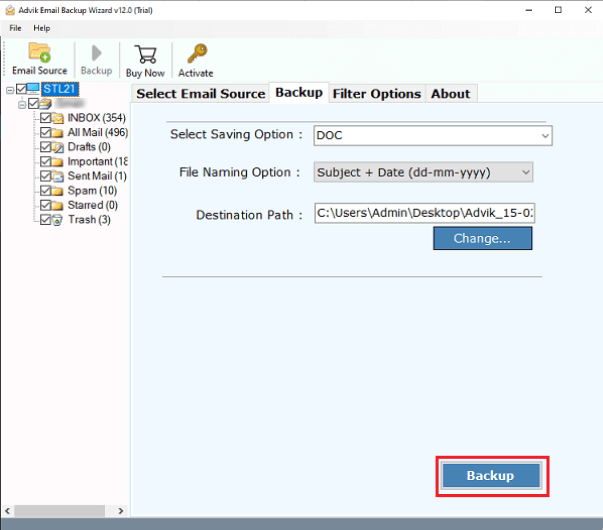603x530 pixels.
Task: Click the greyed Backup play icon in toolbar
Action: click(97, 53)
